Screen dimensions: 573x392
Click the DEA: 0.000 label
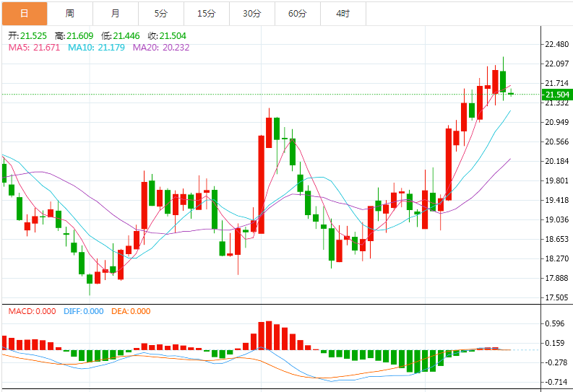(x=131, y=311)
